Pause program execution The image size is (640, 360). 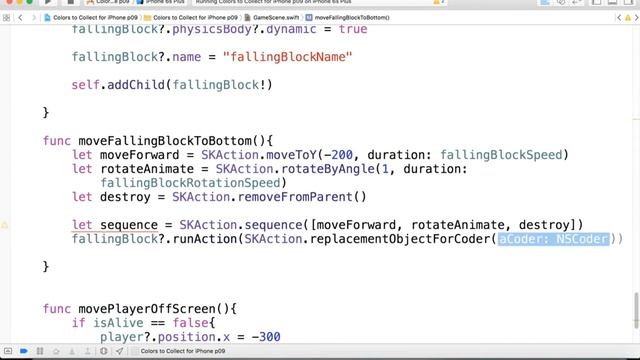pyautogui.click(x=40, y=351)
